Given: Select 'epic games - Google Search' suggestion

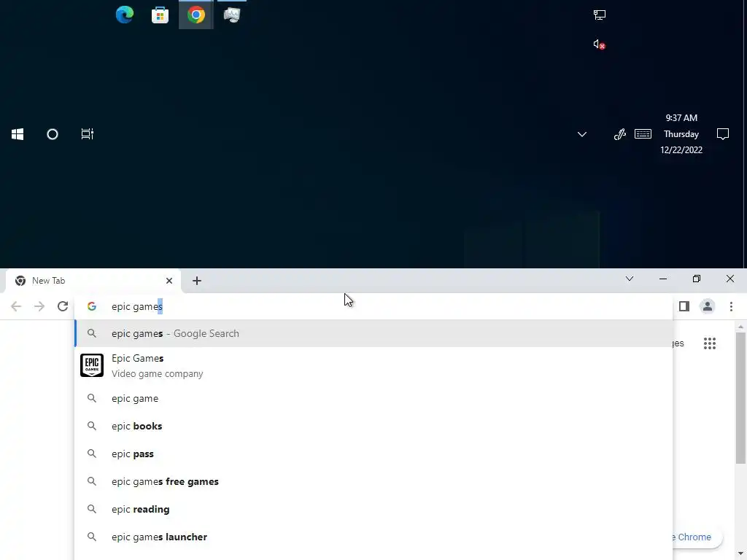Looking at the screenshot, I should (x=373, y=333).
